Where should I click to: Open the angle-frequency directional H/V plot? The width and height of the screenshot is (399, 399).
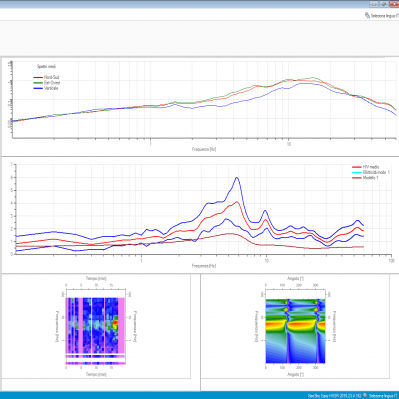click(x=295, y=331)
